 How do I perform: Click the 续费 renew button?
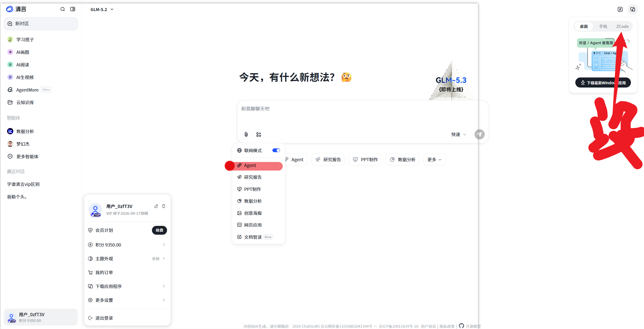click(x=159, y=230)
